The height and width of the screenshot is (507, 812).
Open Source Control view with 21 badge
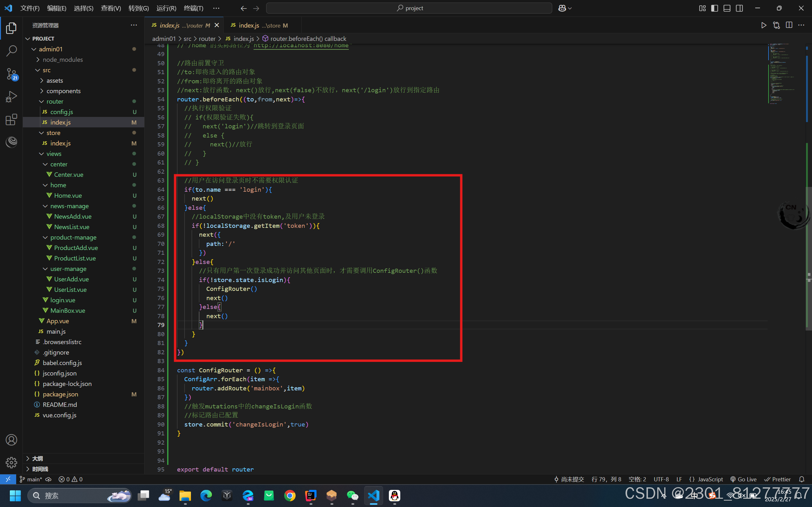pos(11,74)
